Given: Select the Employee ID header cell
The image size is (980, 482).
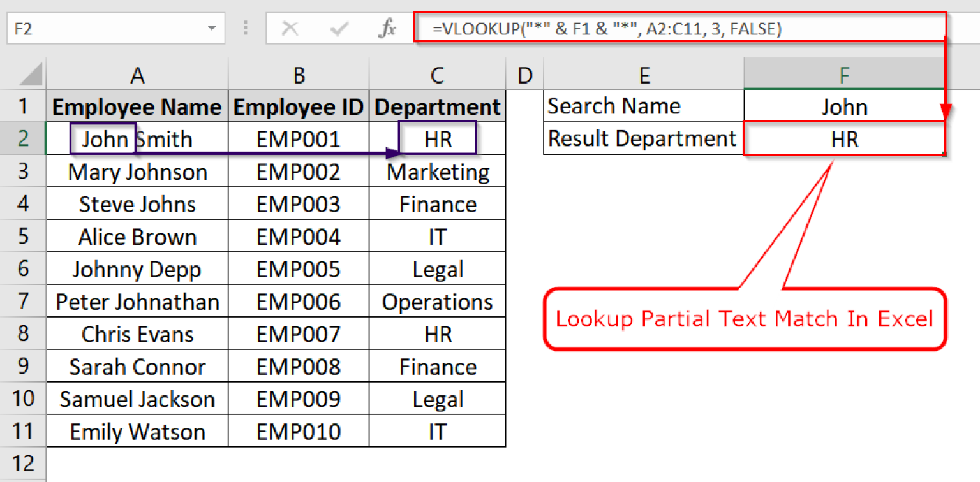Looking at the screenshot, I should coord(298,106).
